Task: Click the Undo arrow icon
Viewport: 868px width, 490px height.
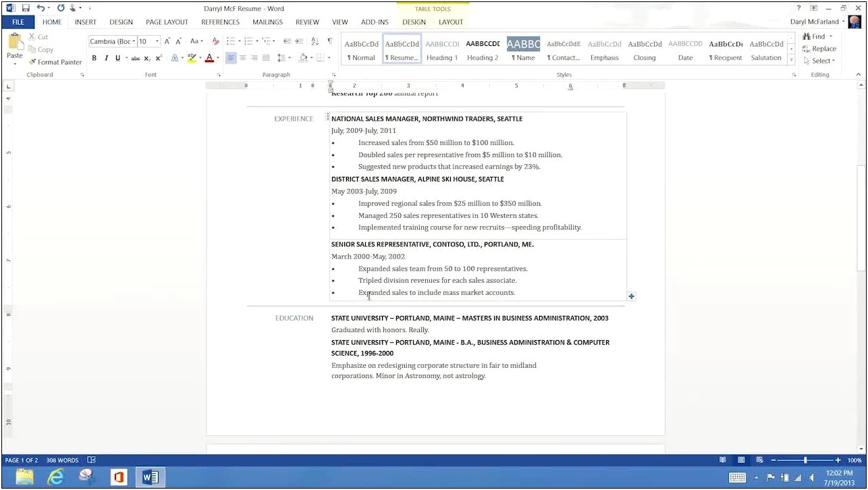Action: pyautogui.click(x=40, y=8)
